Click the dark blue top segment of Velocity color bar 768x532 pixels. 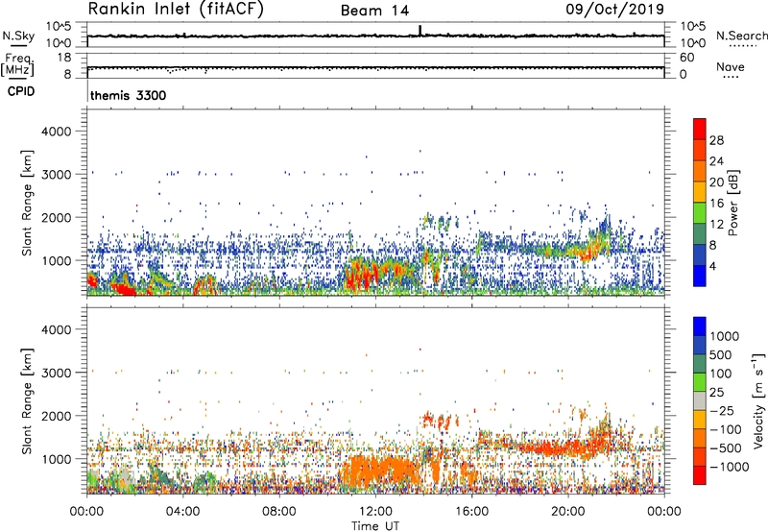coord(700,326)
